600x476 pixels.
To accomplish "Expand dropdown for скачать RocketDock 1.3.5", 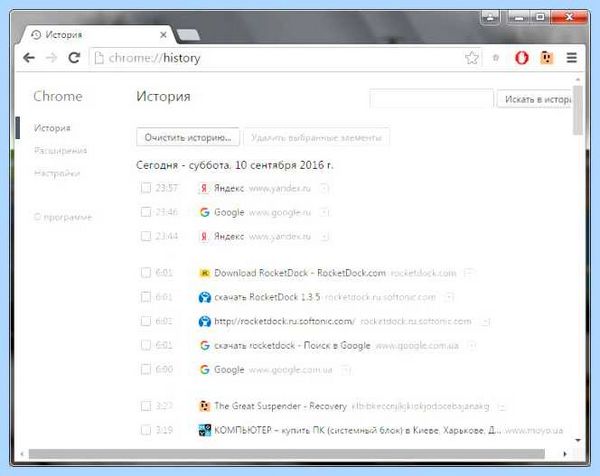I will [449, 297].
